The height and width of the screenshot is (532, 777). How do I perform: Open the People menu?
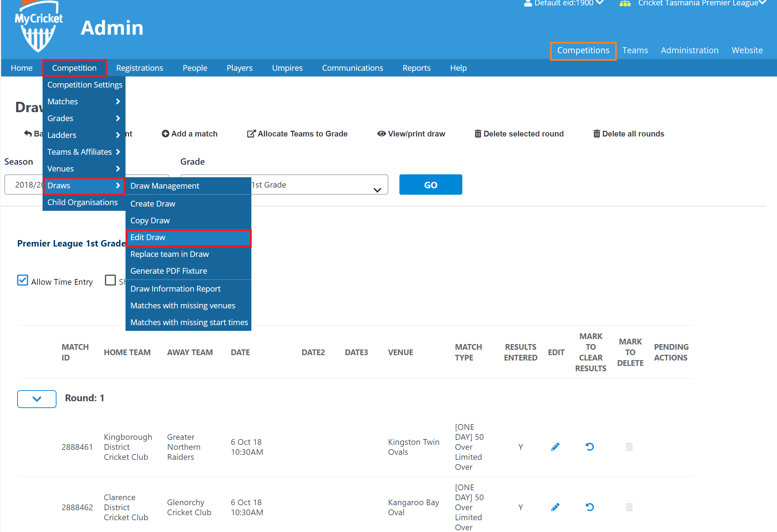point(195,68)
